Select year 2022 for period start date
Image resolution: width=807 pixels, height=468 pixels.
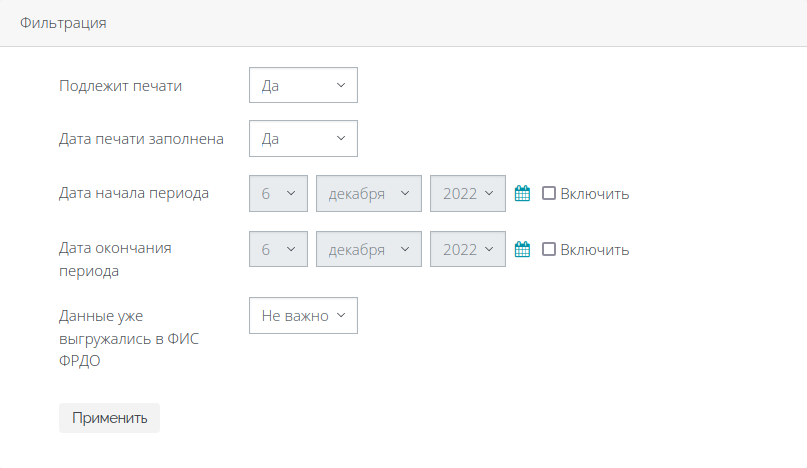tap(468, 194)
